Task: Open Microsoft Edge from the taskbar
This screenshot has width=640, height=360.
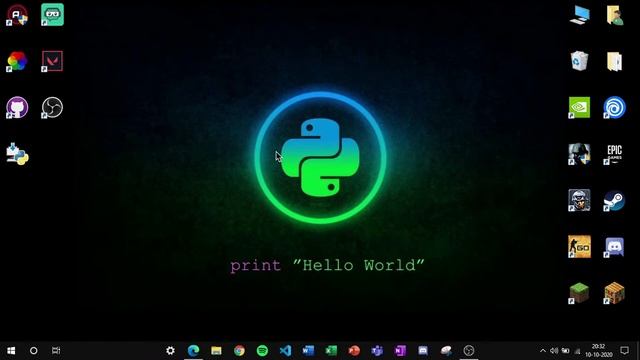Action: 193,351
